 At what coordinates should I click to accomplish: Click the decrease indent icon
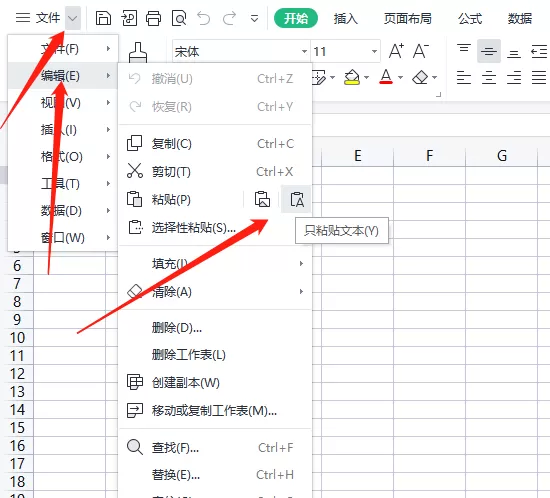point(539,52)
